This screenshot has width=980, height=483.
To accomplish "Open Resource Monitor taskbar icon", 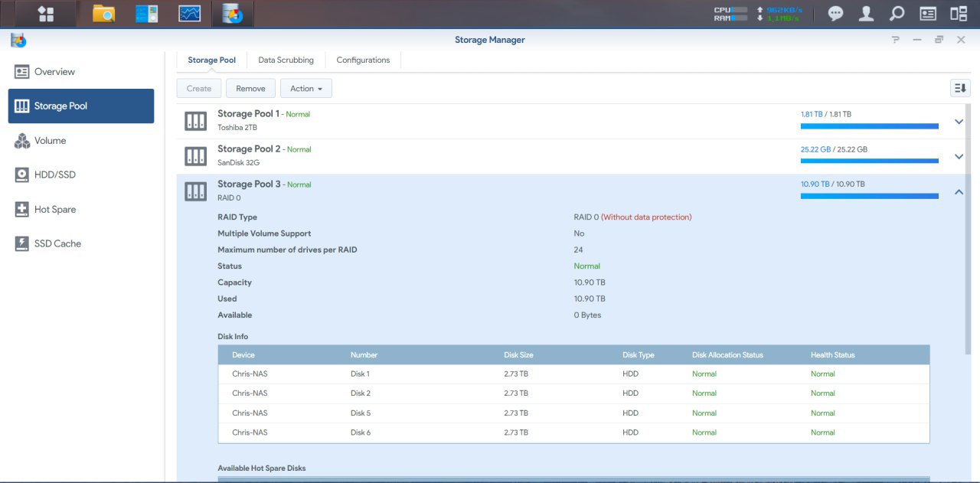I will coord(189,13).
